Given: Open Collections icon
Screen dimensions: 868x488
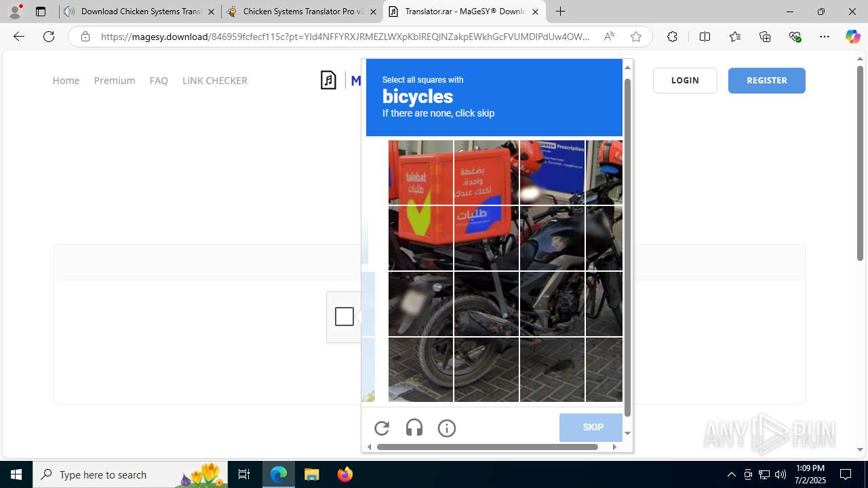Looking at the screenshot, I should pos(765,37).
